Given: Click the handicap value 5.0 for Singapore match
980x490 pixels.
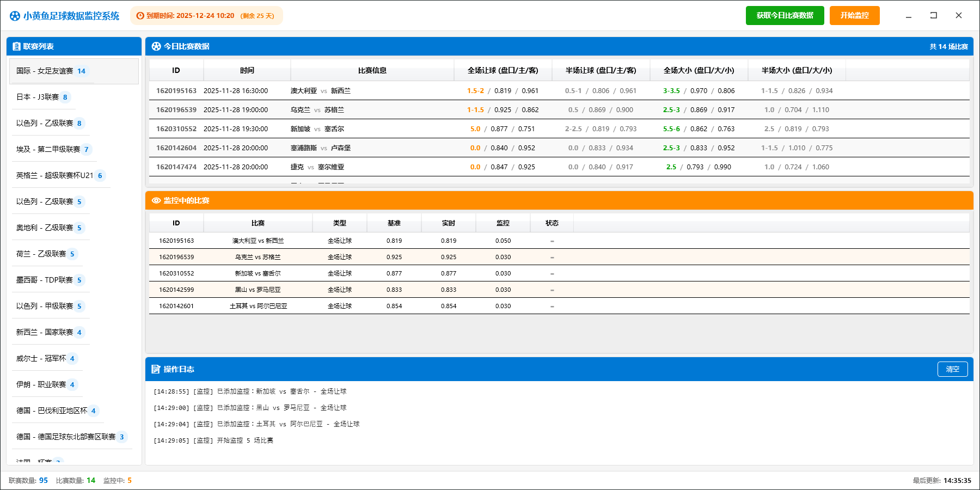Looking at the screenshot, I should [475, 129].
